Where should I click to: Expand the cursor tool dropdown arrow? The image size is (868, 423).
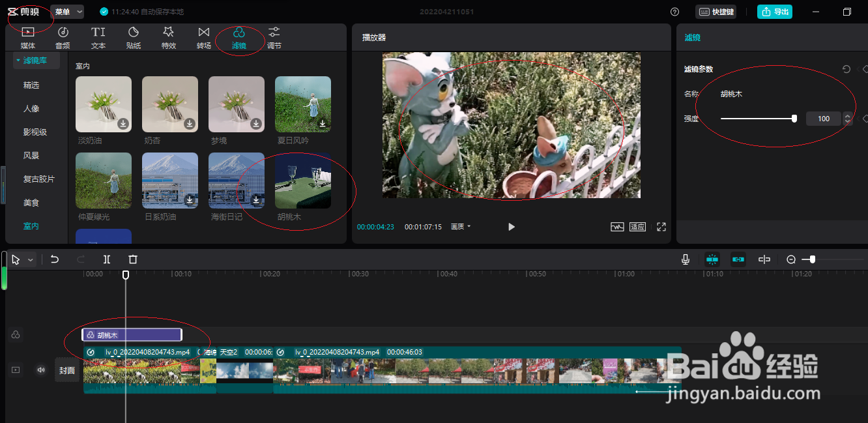coord(30,259)
